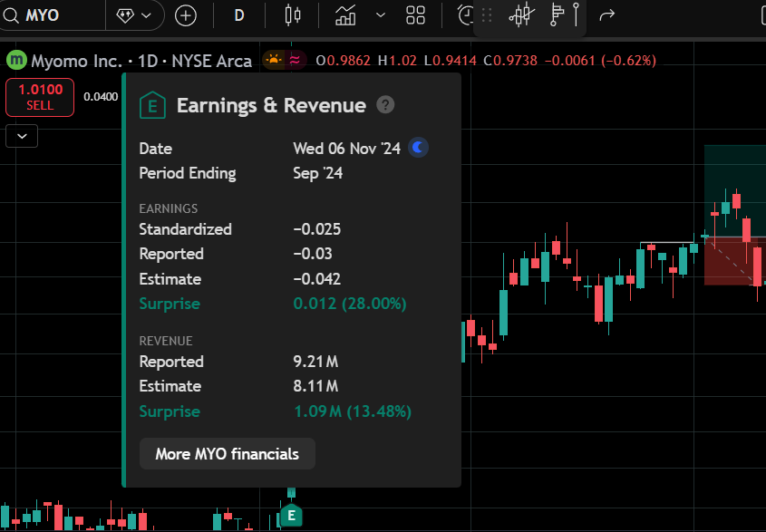Click the green E pentagon icon in popup header
Screen dimensions: 766x532
click(152, 105)
